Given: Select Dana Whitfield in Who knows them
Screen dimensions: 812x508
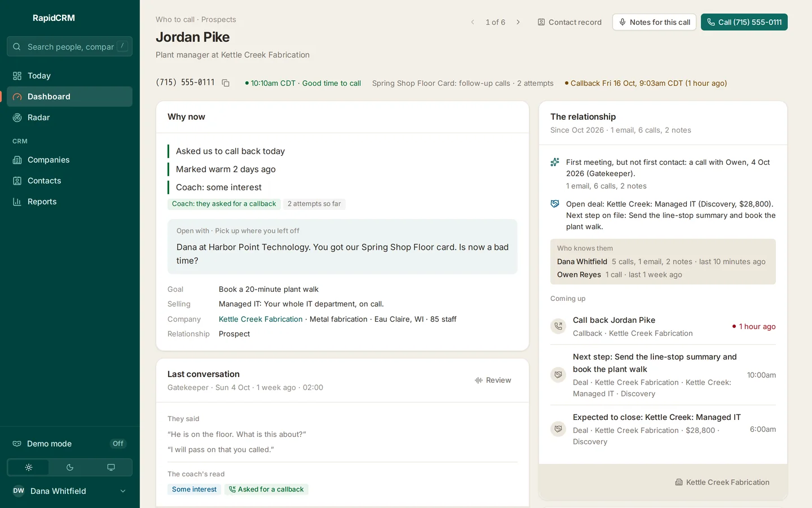Looking at the screenshot, I should coord(582,262).
